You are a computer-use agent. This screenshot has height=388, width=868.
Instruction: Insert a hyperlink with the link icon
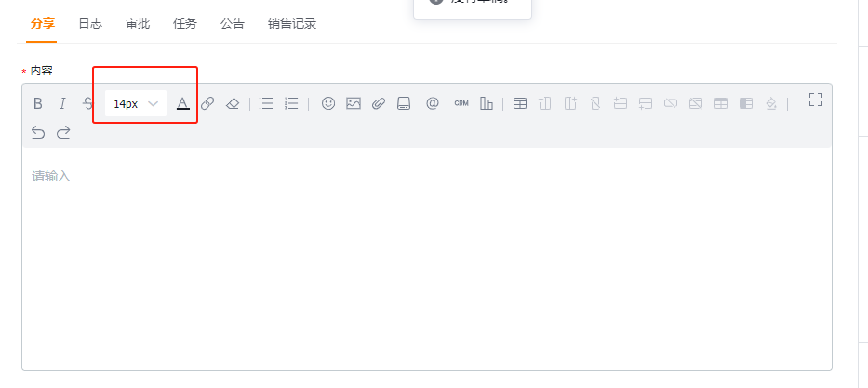207,103
